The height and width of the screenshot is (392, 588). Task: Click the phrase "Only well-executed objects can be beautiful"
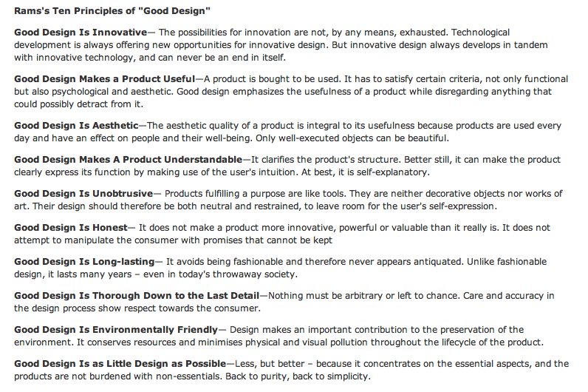point(352,138)
